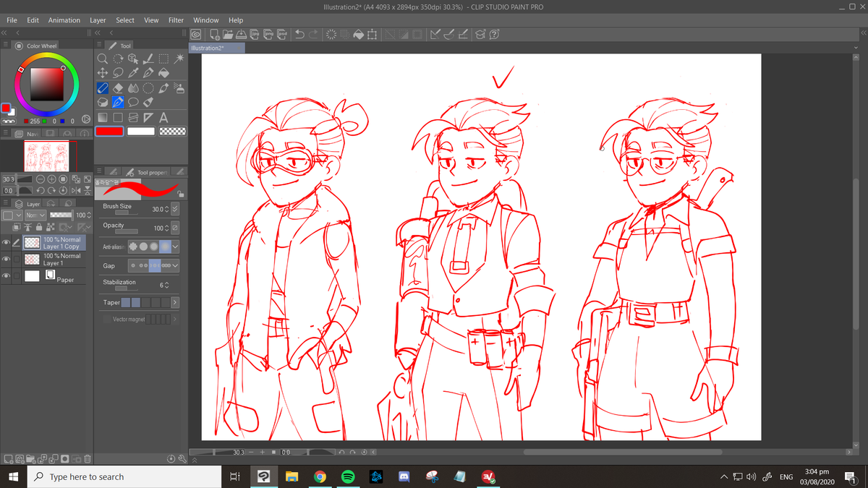Adjust Brush Size stepper arrows
Screen dimensions: 868x488
point(167,209)
